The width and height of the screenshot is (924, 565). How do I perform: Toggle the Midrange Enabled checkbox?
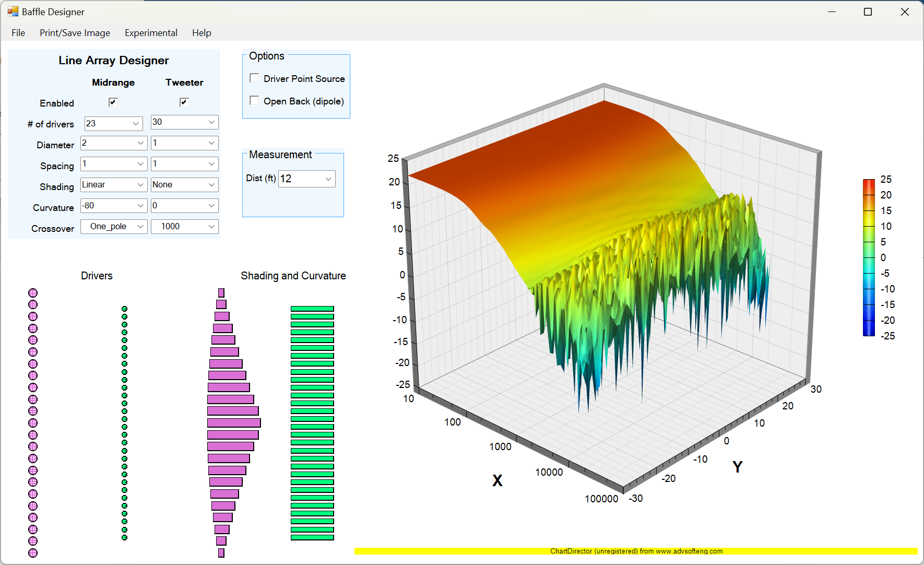tap(113, 102)
